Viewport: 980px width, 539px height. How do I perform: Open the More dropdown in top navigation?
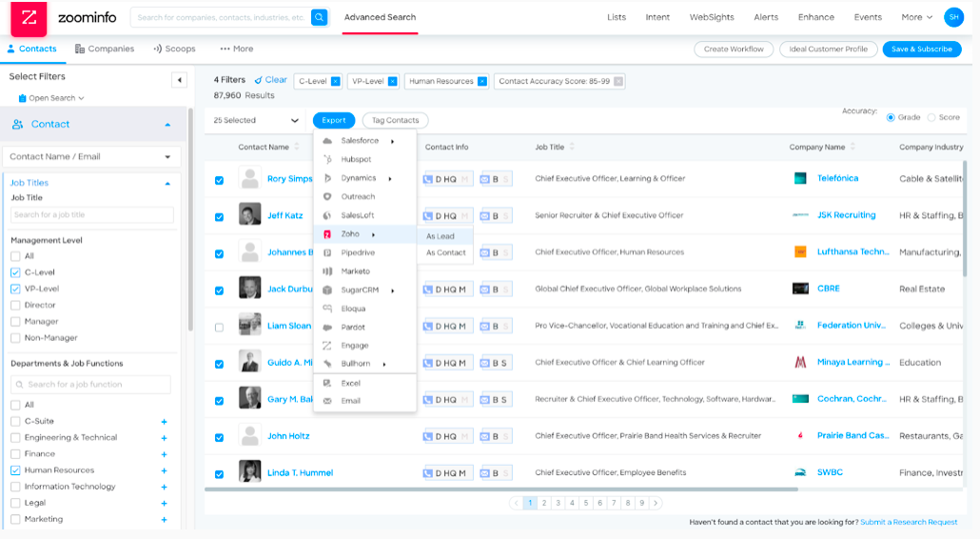point(916,17)
